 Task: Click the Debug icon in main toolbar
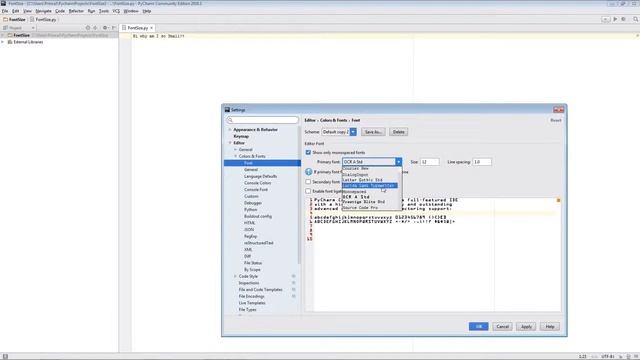(x=623, y=19)
